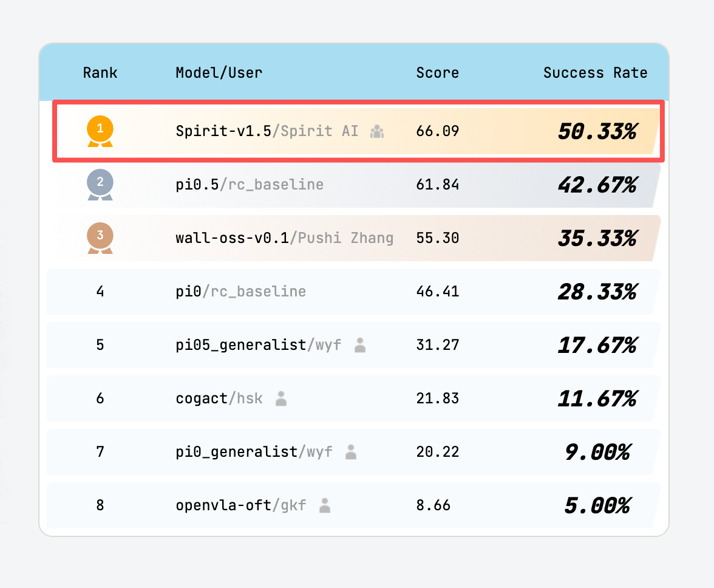Screen dimensions: 714x588
Task: Open the wall-oss-v0.1 model entry
Action: click(x=232, y=238)
